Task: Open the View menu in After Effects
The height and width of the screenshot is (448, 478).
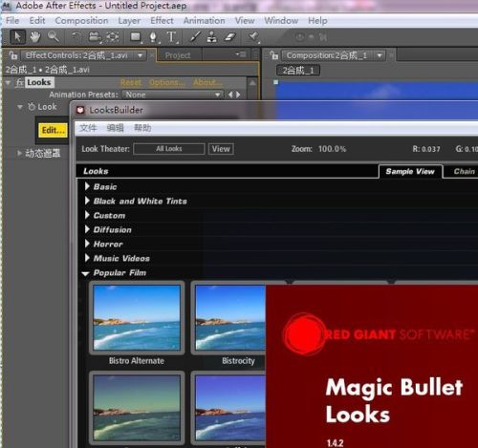Action: 245,21
